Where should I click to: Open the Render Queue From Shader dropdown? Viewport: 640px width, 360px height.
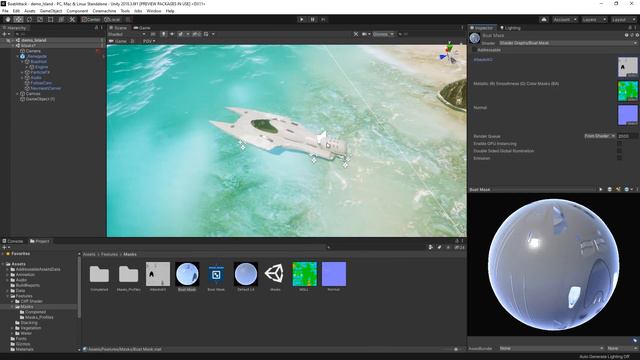(x=600, y=136)
